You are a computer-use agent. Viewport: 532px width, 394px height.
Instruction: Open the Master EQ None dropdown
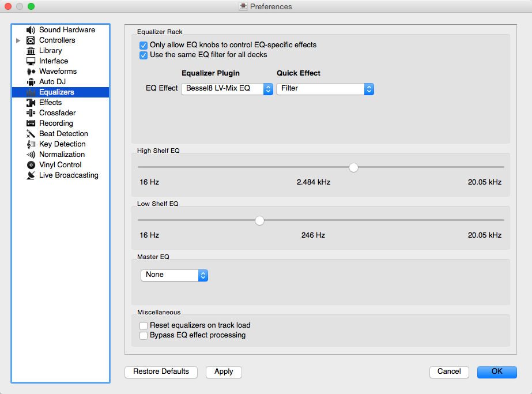174,275
